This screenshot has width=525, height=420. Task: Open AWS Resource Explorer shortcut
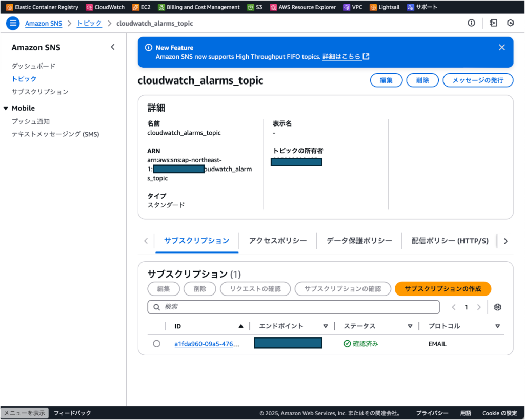click(302, 7)
